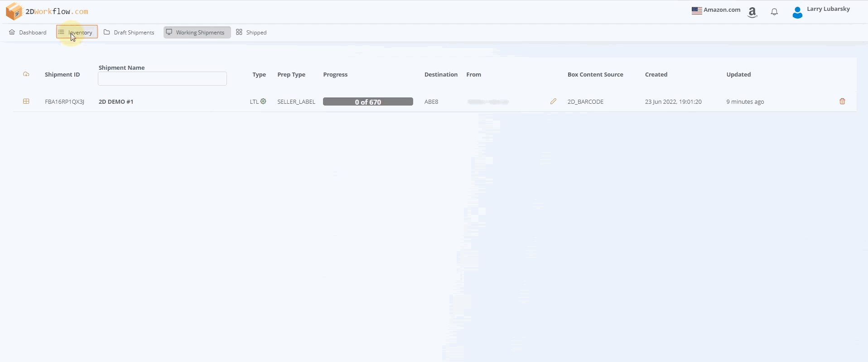Screen dimensions: 868x362
Task: Open the notifications bell
Action: pos(774,12)
